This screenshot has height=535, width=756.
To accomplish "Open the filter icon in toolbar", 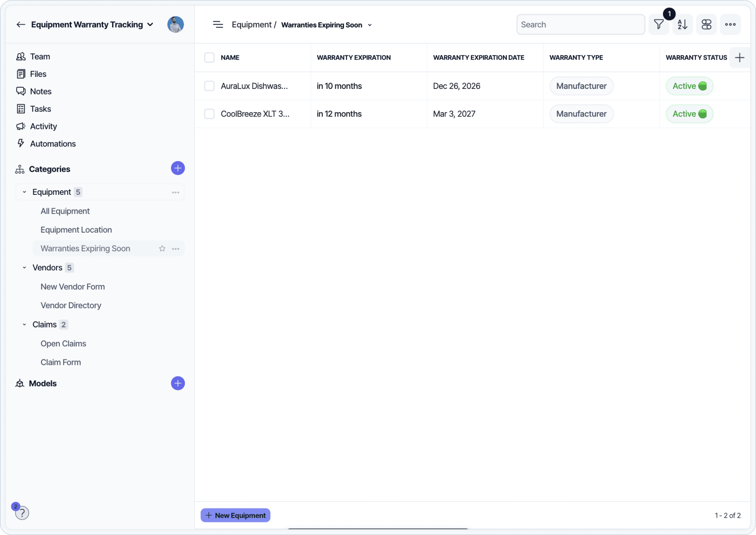I will pyautogui.click(x=659, y=25).
